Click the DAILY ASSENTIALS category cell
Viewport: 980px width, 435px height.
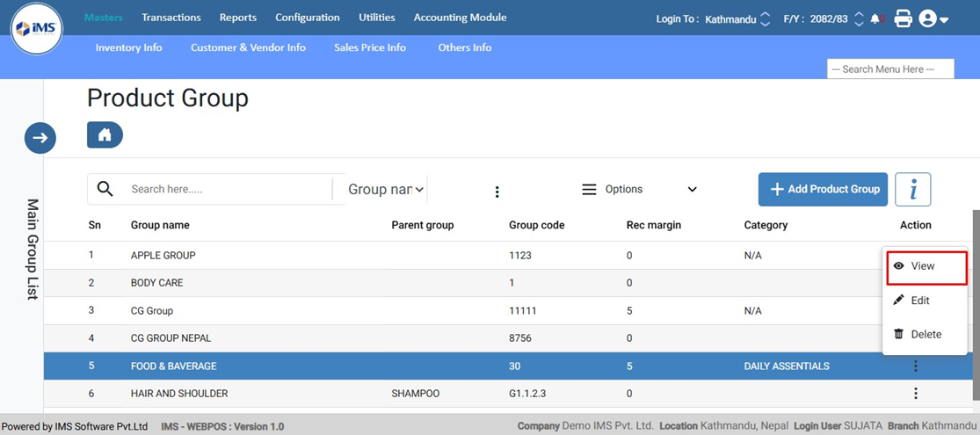point(787,366)
